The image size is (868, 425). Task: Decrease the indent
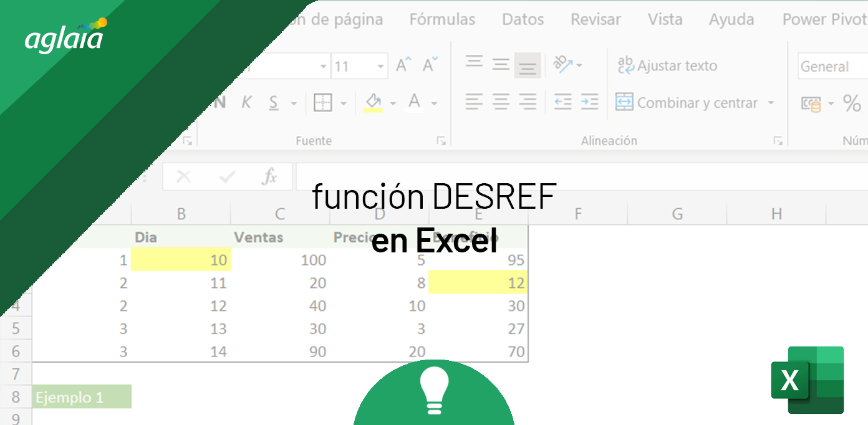(x=562, y=102)
